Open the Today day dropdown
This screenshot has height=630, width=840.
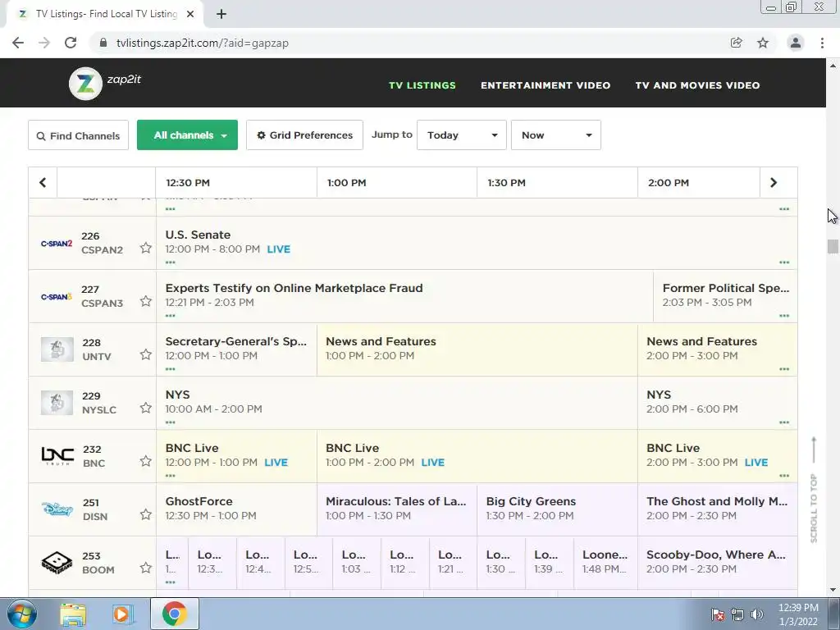pyautogui.click(x=462, y=135)
